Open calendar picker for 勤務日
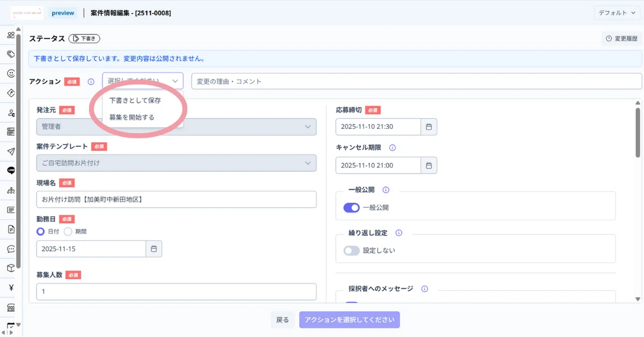Image resolution: width=644 pixels, height=337 pixels. tap(153, 249)
